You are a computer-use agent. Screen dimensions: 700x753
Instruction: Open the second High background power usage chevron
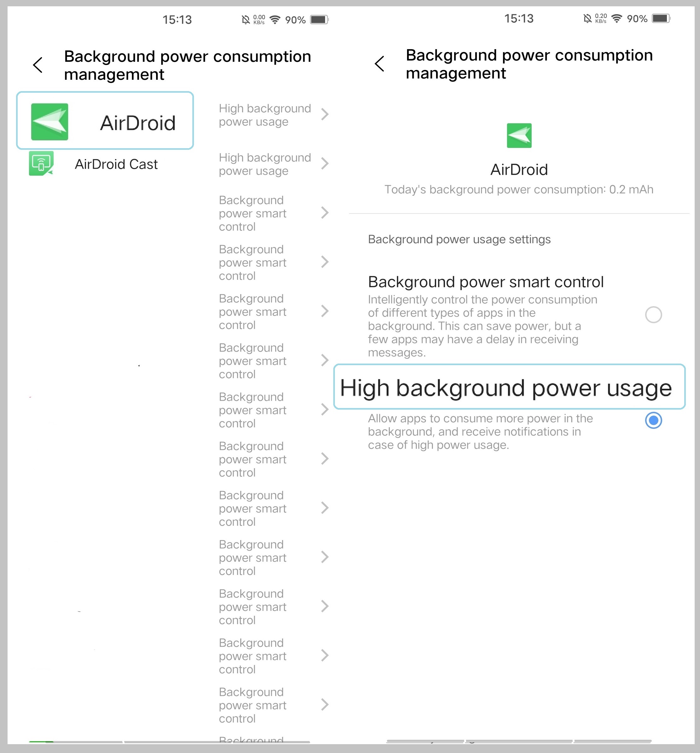point(325,164)
